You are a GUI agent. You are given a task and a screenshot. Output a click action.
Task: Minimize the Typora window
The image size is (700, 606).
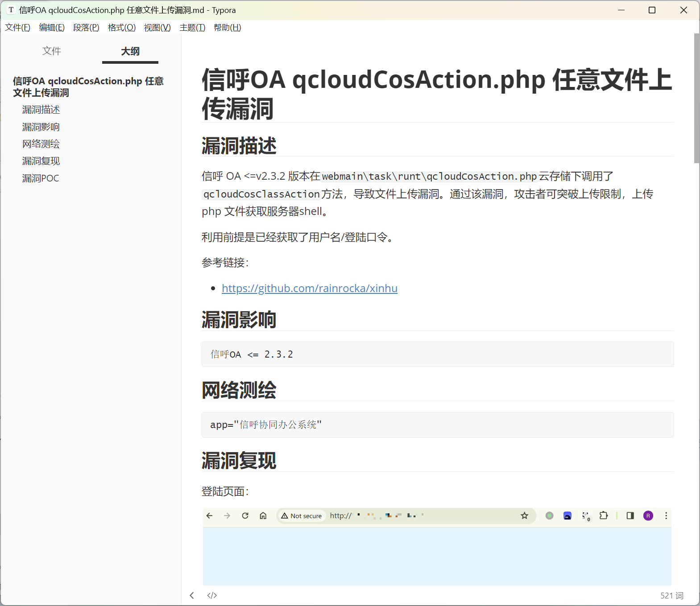[621, 10]
